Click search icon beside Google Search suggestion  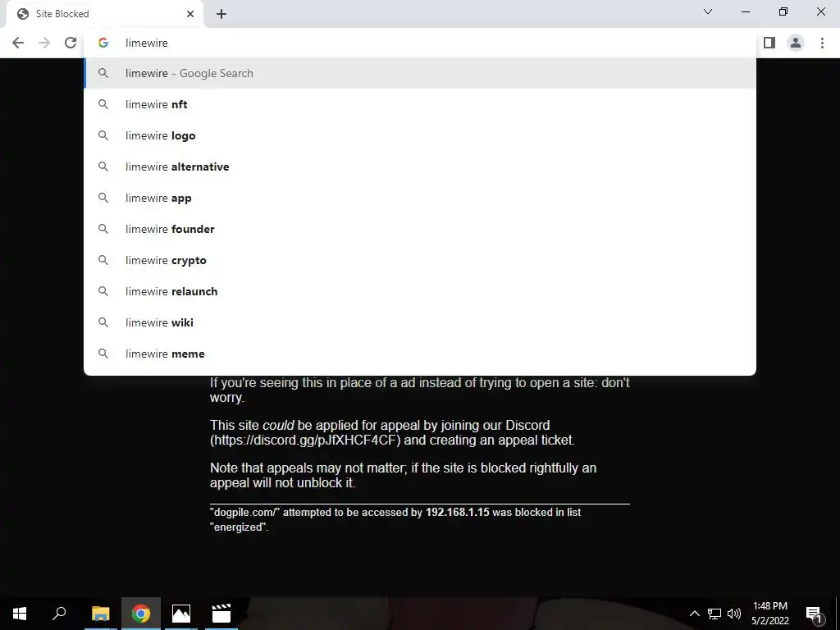click(103, 73)
